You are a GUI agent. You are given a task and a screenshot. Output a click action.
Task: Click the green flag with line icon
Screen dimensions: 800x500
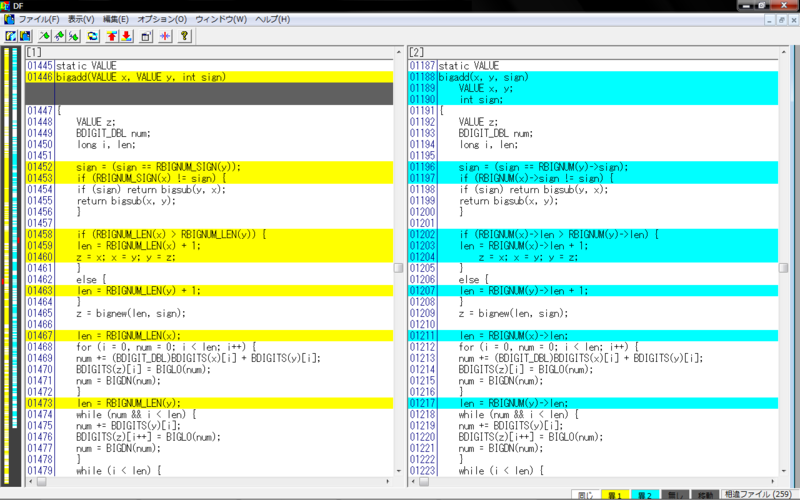point(45,36)
